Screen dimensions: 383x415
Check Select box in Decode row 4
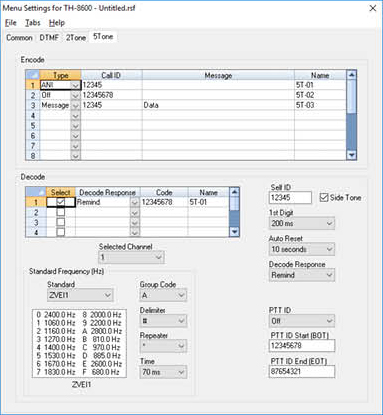(x=61, y=232)
